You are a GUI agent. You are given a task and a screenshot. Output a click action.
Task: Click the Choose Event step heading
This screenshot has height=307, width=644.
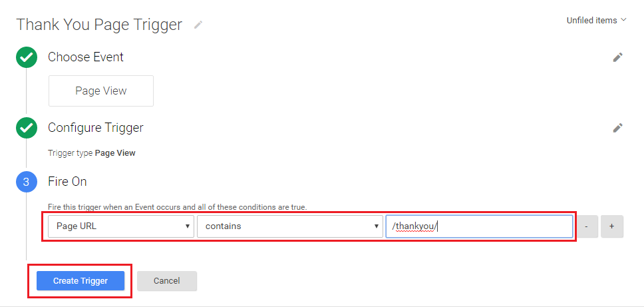(x=86, y=57)
